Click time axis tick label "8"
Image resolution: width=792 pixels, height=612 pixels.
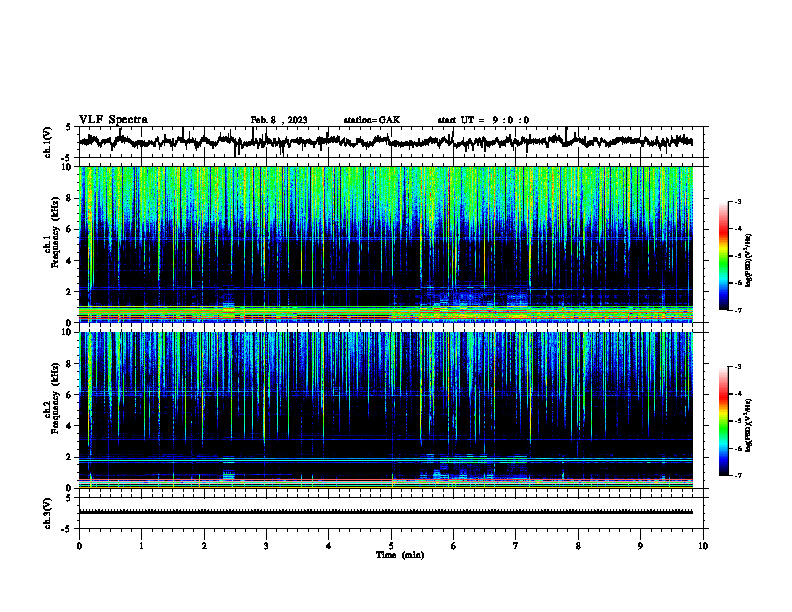[x=578, y=546]
